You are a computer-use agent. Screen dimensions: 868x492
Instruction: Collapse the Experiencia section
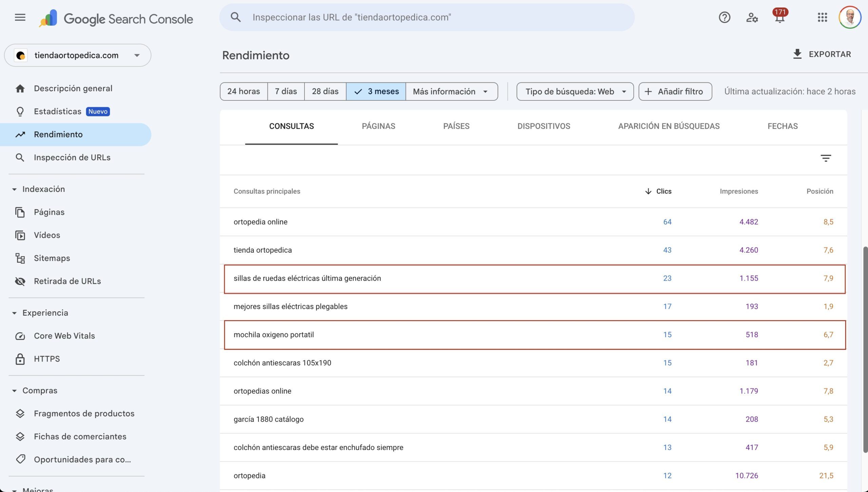click(x=40, y=313)
